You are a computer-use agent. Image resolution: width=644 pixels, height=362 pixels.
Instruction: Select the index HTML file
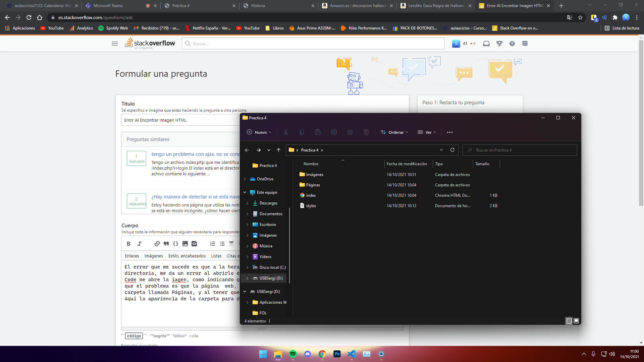(x=311, y=195)
